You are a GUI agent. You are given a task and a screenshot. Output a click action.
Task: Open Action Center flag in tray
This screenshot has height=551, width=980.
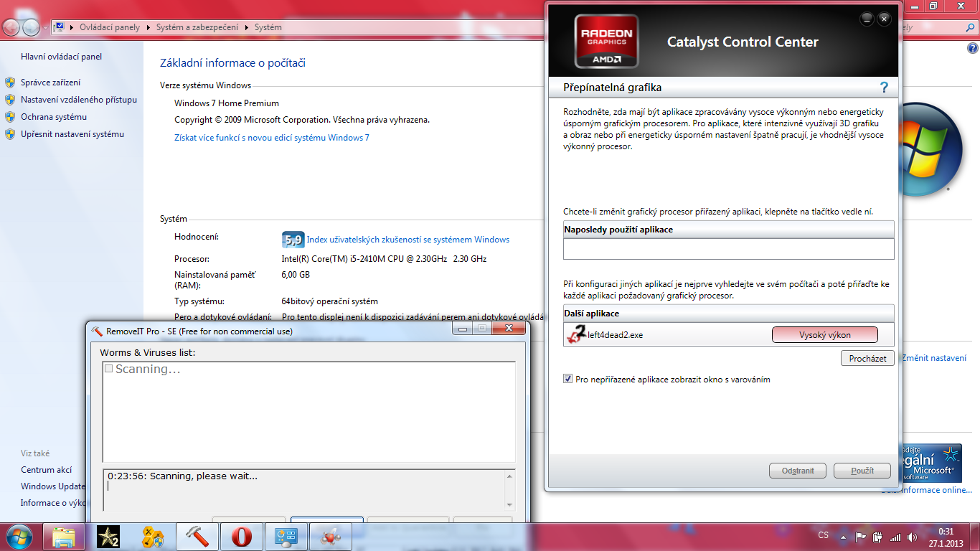coord(859,537)
